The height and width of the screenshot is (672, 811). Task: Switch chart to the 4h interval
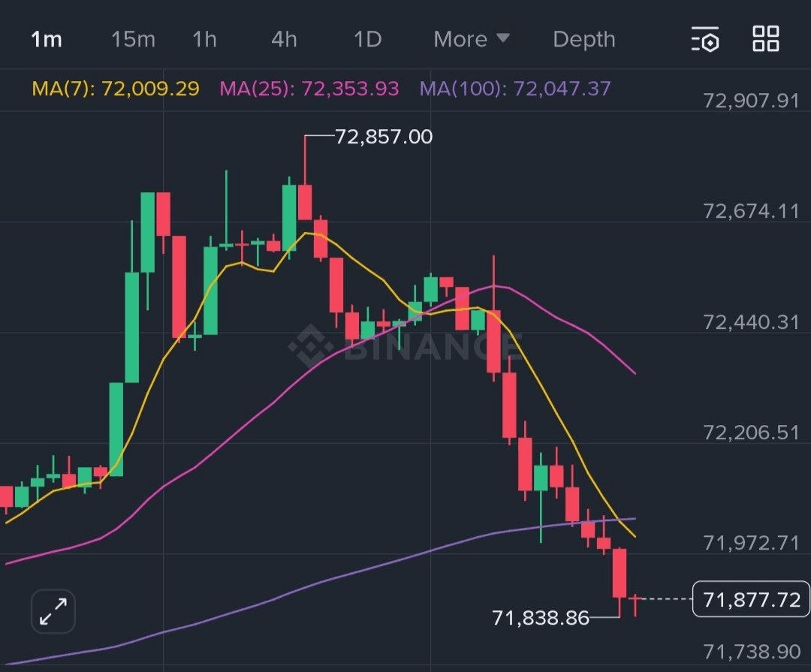[x=284, y=39]
